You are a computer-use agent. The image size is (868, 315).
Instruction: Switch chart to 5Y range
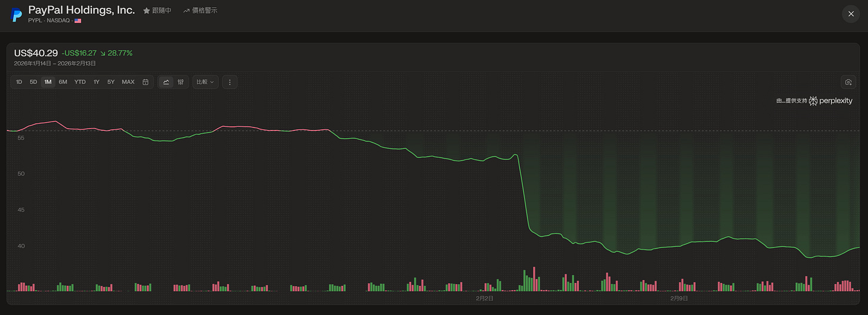click(x=111, y=82)
